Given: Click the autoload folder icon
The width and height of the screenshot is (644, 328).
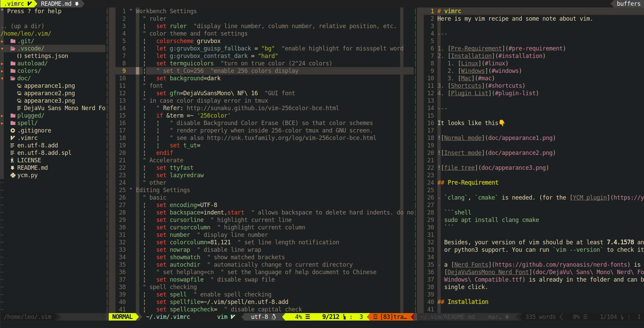Looking at the screenshot, I should [x=13, y=63].
